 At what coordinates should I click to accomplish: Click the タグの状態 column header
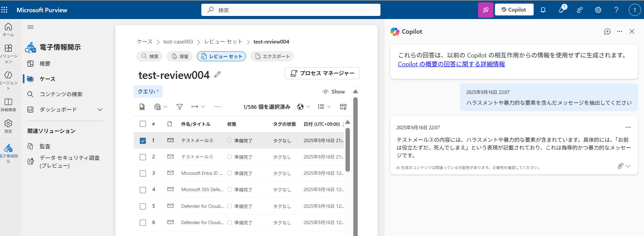[x=284, y=124]
